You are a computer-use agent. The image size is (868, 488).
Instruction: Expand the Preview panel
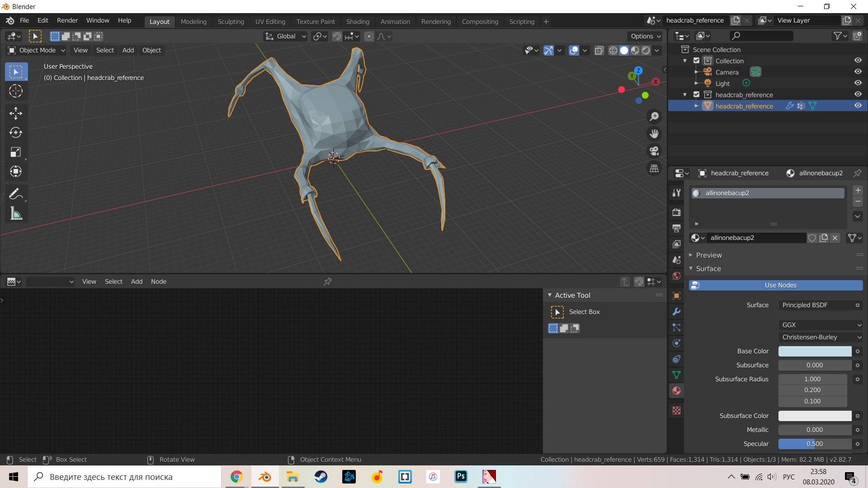pos(709,255)
